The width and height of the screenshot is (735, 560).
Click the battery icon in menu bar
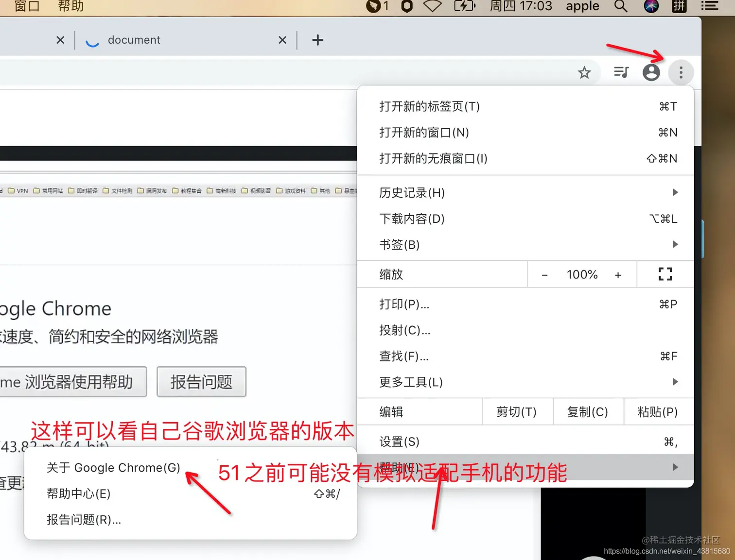pos(465,7)
